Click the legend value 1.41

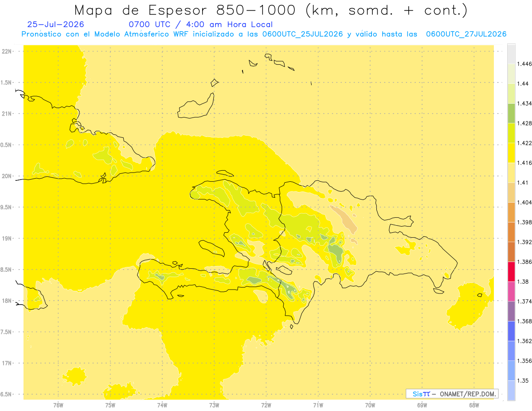[x=523, y=183]
